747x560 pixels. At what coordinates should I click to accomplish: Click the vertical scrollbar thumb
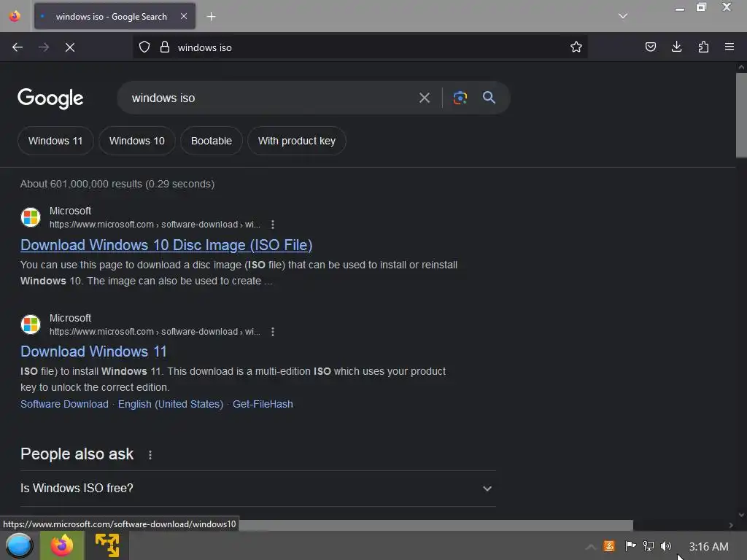tap(741, 115)
